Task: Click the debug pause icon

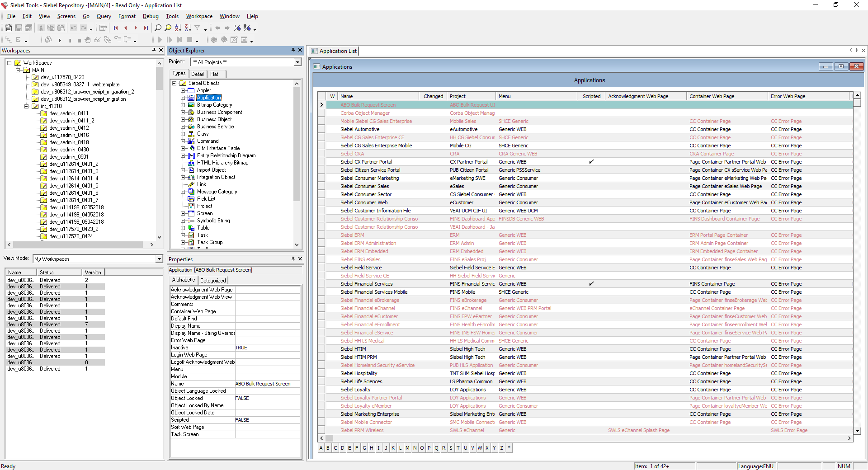Action: pos(70,40)
